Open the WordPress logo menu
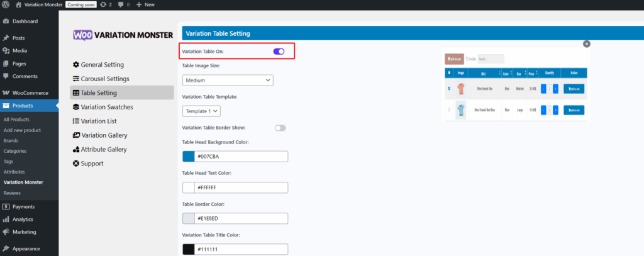644x256 pixels. pyautogui.click(x=6, y=4)
